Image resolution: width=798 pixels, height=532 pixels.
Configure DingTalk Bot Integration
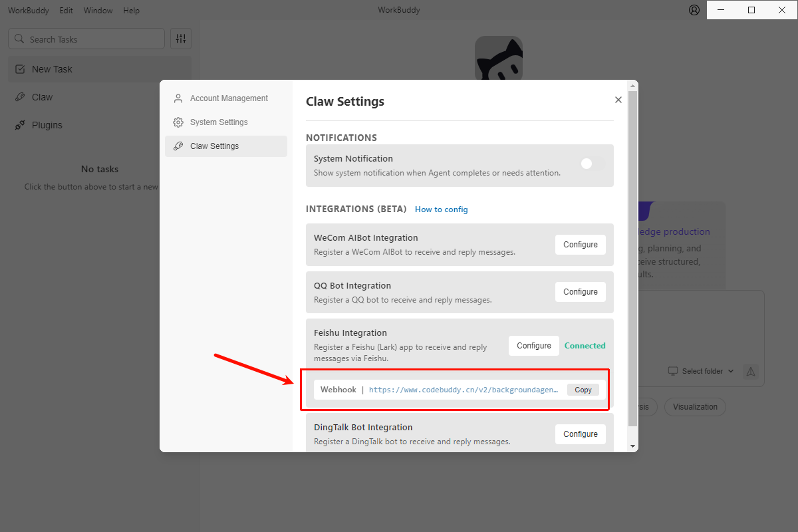click(581, 434)
